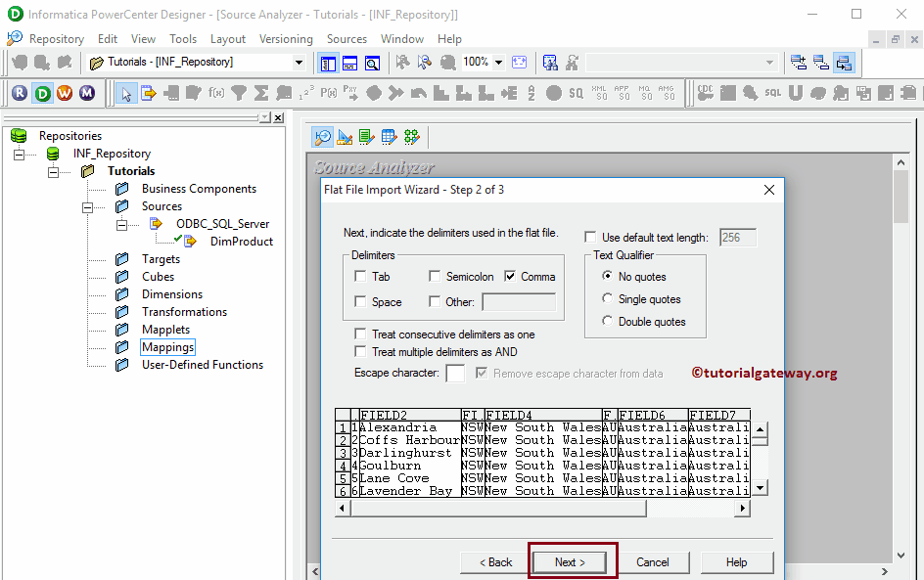Screen dimensions: 924x580
Task: Click the Escape character input box
Action: 455,373
